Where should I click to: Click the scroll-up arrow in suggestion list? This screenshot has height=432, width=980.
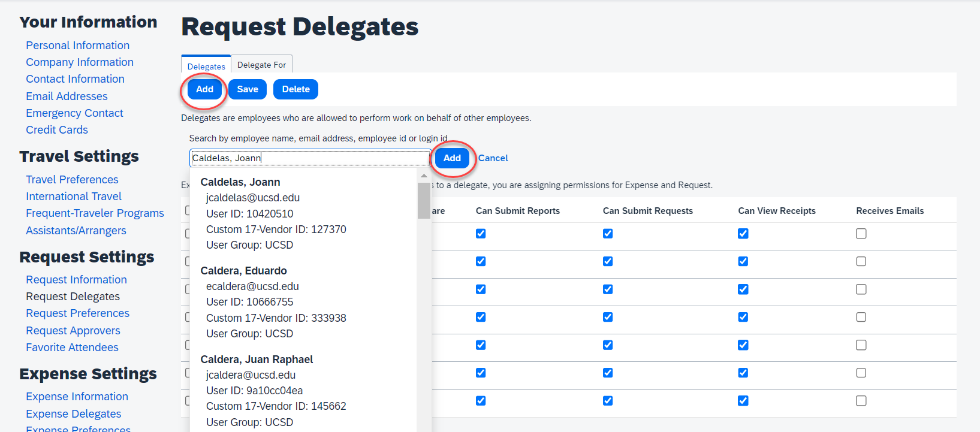tap(424, 176)
